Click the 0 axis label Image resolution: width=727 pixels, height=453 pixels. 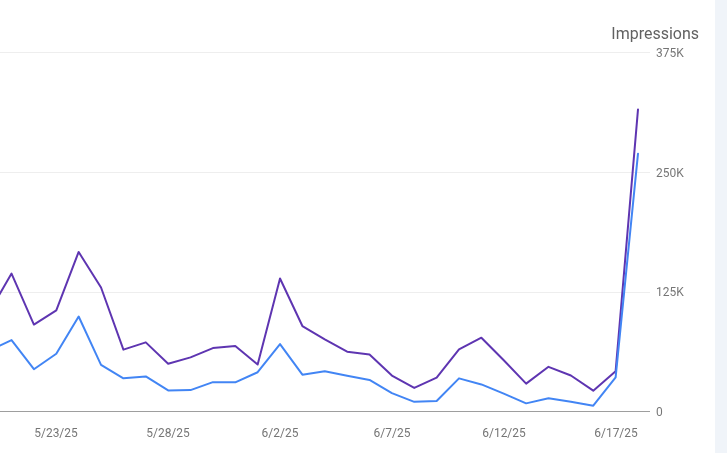click(659, 412)
